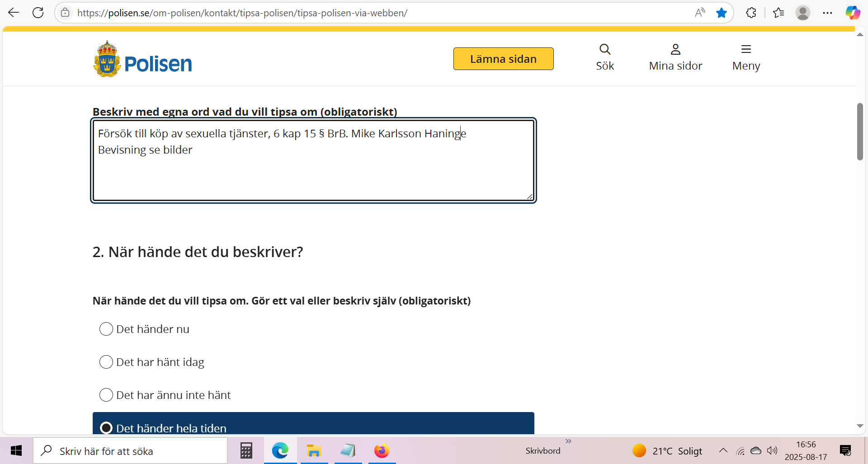
Task: Choose 'Det har ännu inte hänt'
Action: tap(106, 395)
